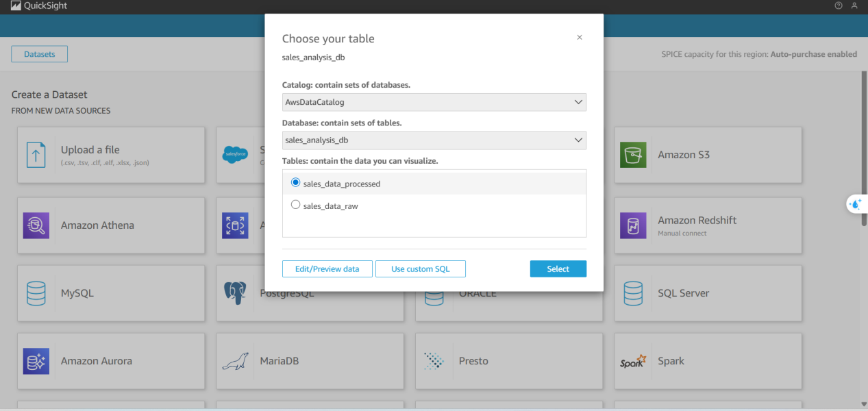Choose the SQL Server data source card
The width and height of the screenshot is (868, 411).
point(708,293)
